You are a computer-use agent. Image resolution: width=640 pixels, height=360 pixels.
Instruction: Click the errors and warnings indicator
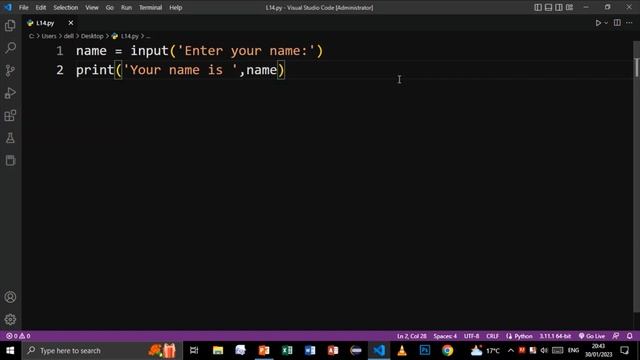[18, 336]
